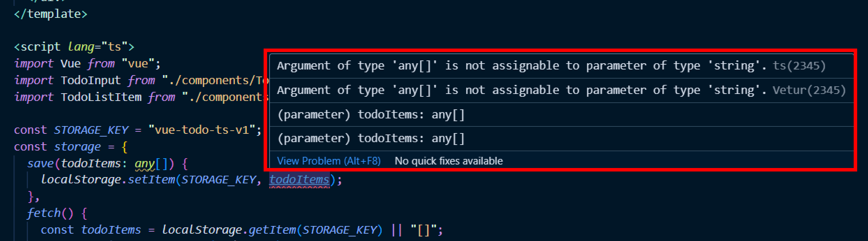This screenshot has width=868, height=241.
Task: Click the closing </template> tag
Action: pyautogui.click(x=51, y=14)
